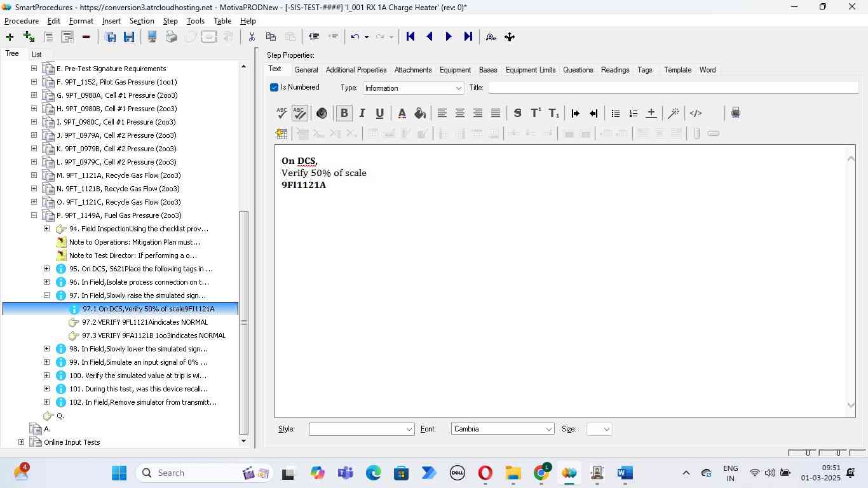Click the HTML source code icon
868x488 pixels.
coord(696,113)
